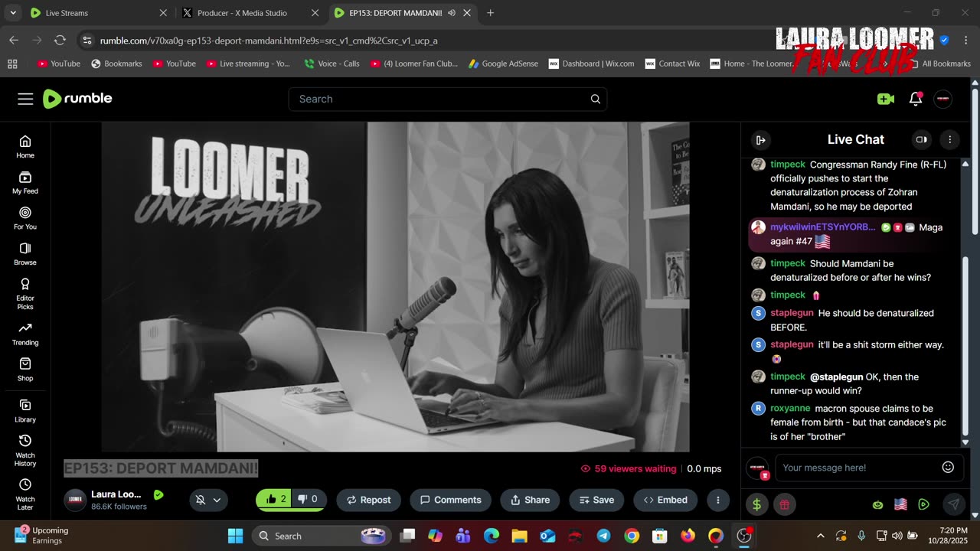This screenshot has height=551, width=980.
Task: Click the Rumble search field
Action: 447,99
